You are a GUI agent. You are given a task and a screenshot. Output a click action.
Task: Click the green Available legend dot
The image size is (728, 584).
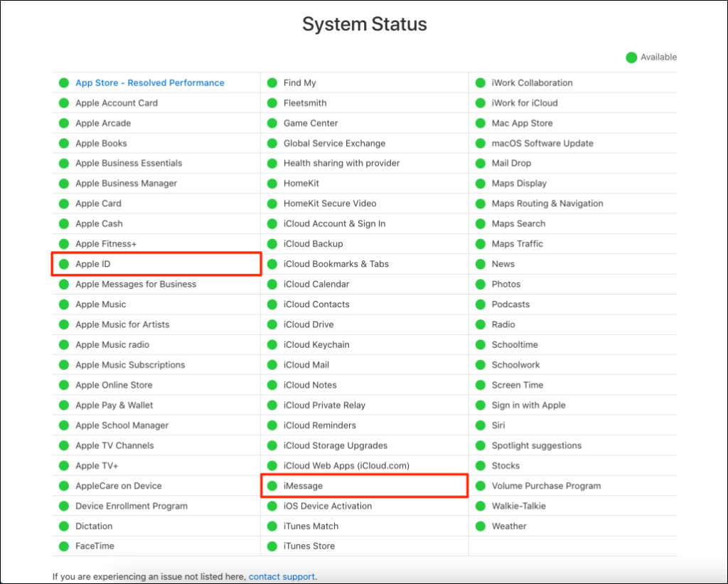point(631,57)
